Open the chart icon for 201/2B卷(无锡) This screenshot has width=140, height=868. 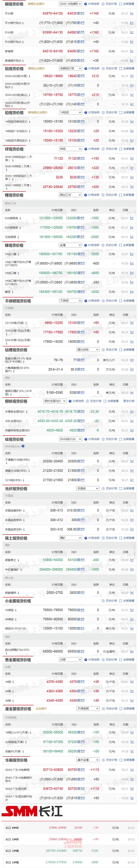point(132,323)
